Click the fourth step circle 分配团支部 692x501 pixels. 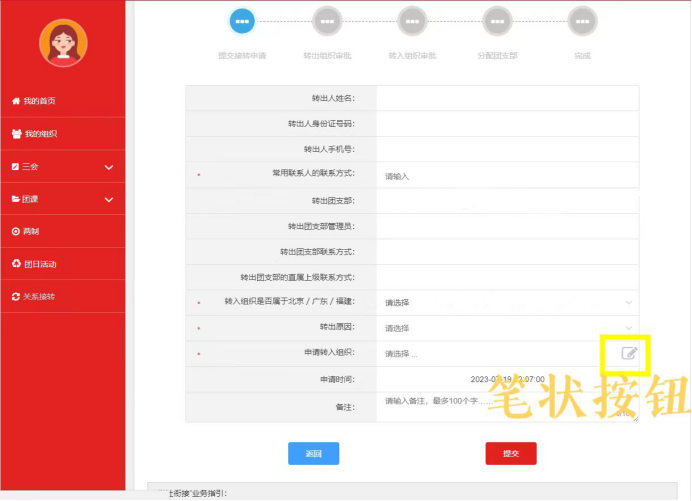pyautogui.click(x=497, y=20)
